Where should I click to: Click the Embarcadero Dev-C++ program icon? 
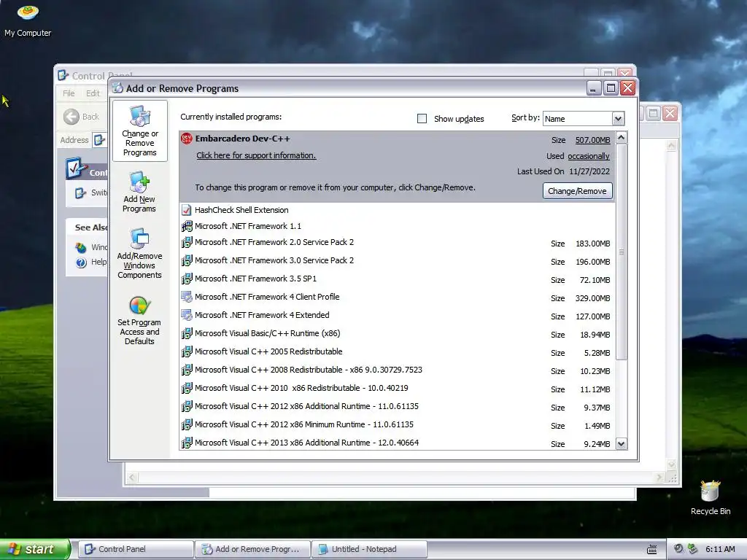[186, 139]
